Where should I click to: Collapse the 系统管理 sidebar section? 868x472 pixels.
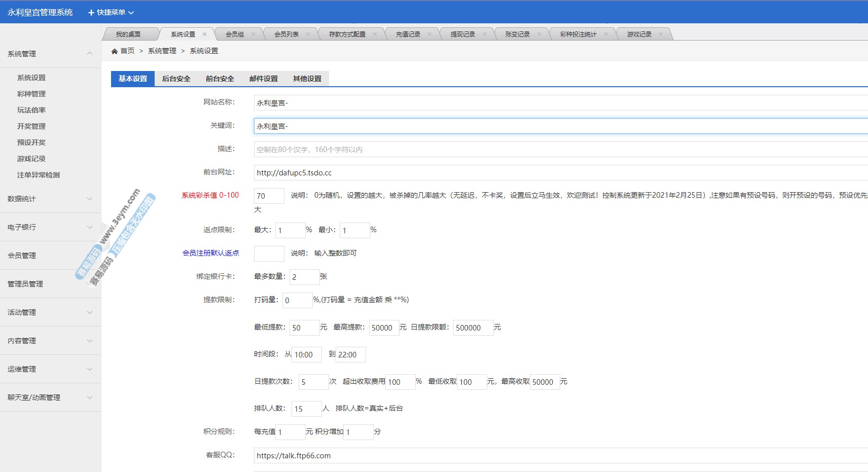(90, 54)
